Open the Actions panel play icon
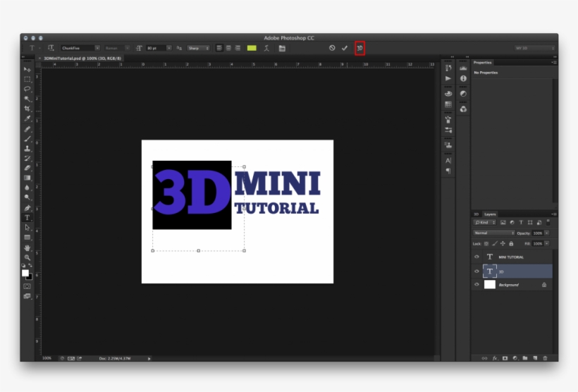 pos(448,78)
